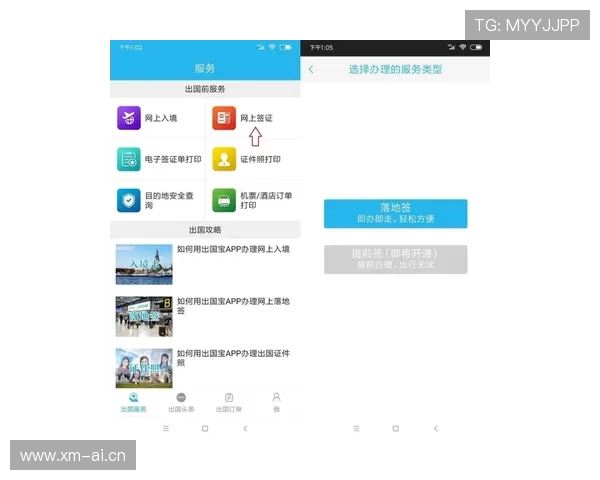Screen dimensions: 600x480
Task: Choose the 落地签 button
Action: coord(395,214)
